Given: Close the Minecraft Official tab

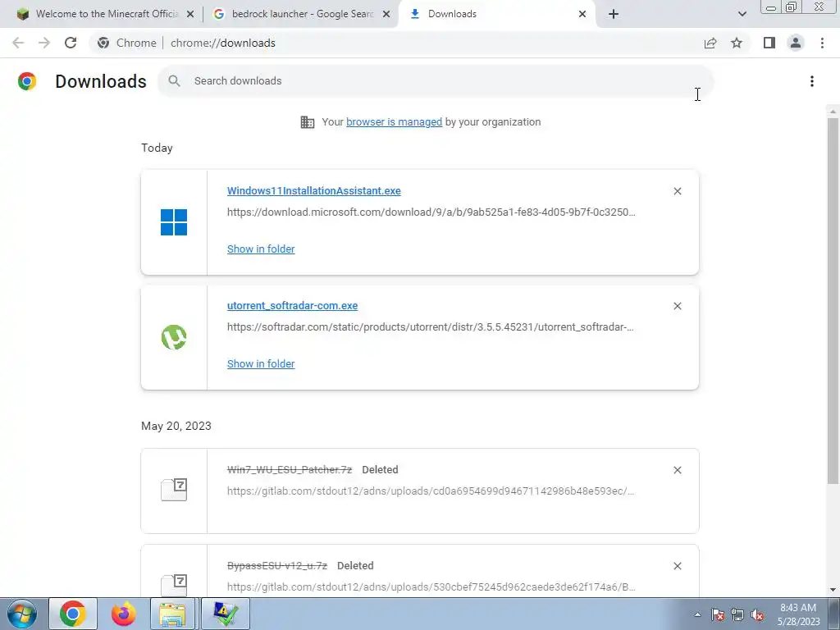Looking at the screenshot, I should tap(190, 14).
